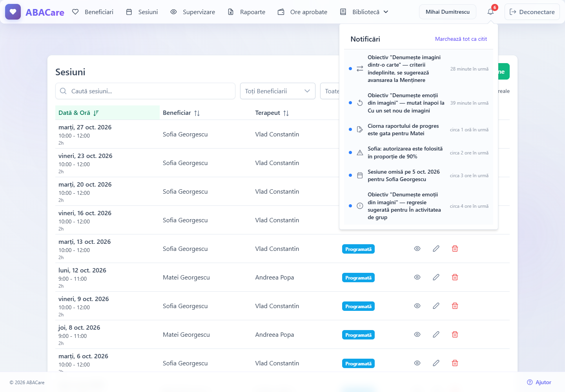This screenshot has height=392, width=565.
Task: Open Ore aprobate page
Action: (x=303, y=12)
